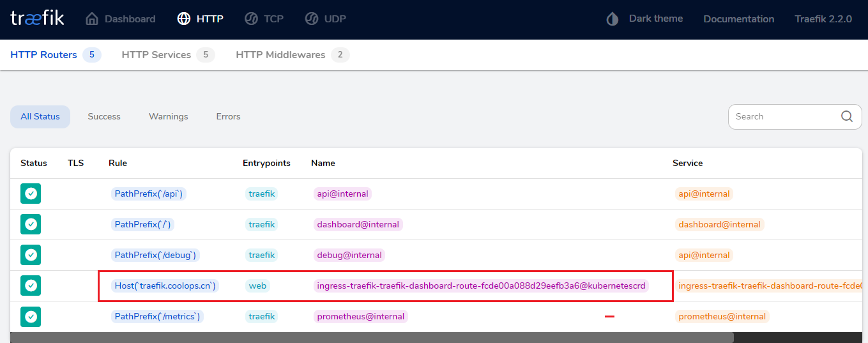This screenshot has height=343, width=868.
Task: Click the PathPrefix(`/debug`) rule
Action: pos(155,255)
